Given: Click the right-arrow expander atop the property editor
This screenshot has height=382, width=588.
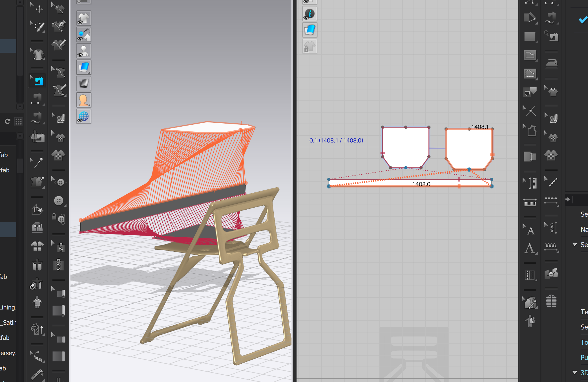Looking at the screenshot, I should pyautogui.click(x=568, y=199).
